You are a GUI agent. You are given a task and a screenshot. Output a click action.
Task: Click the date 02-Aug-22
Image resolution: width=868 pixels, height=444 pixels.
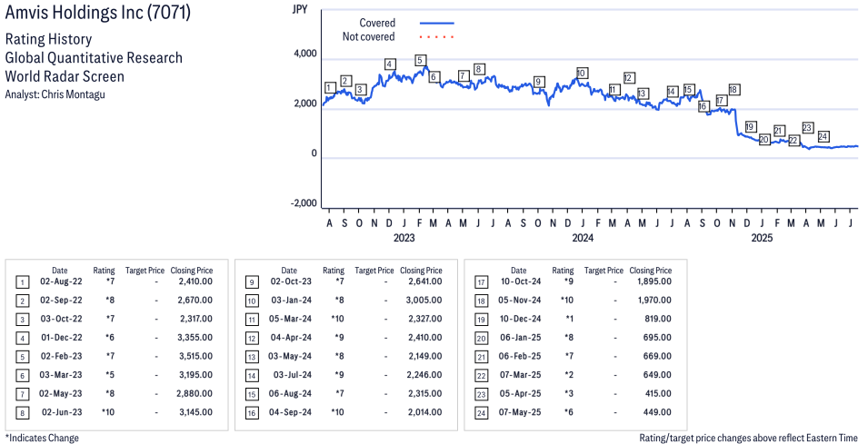click(61, 281)
